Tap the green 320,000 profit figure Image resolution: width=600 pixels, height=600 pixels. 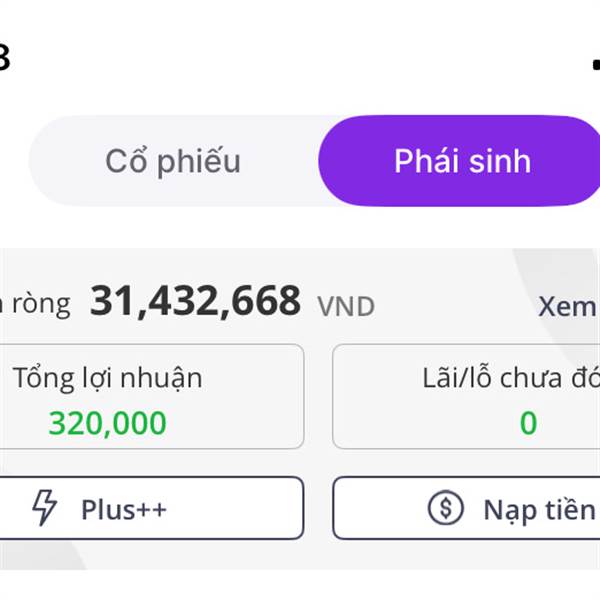[108, 423]
